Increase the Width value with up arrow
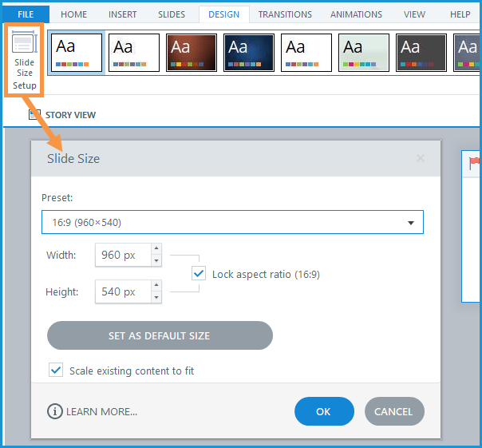 point(156,248)
